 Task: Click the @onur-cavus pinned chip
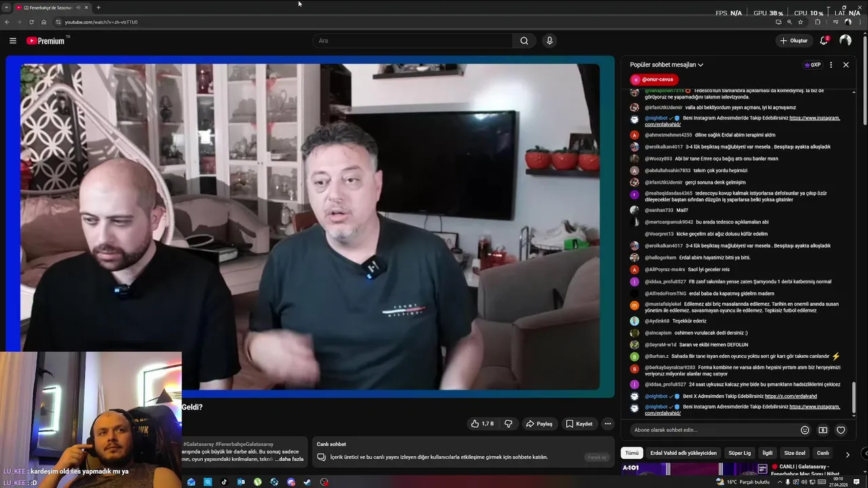coord(654,80)
